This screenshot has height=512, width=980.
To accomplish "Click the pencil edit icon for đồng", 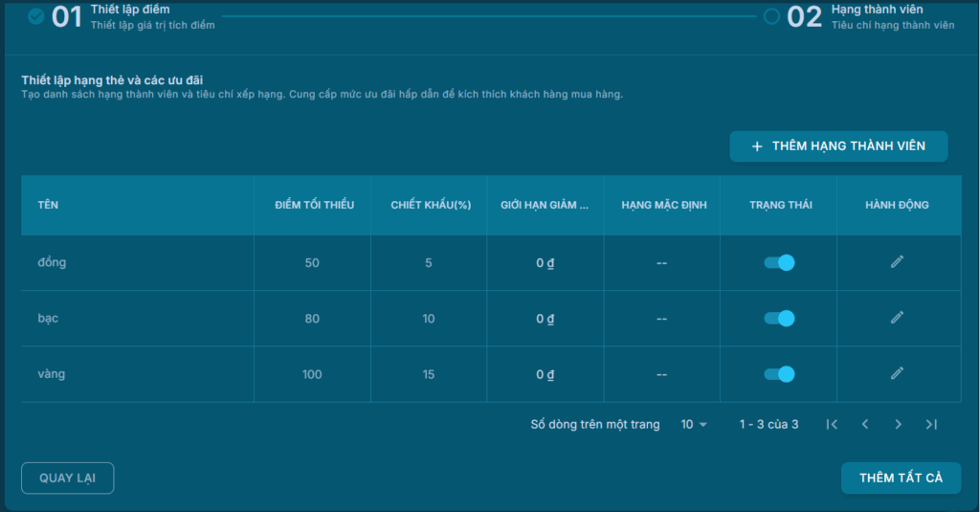I will pyautogui.click(x=897, y=262).
